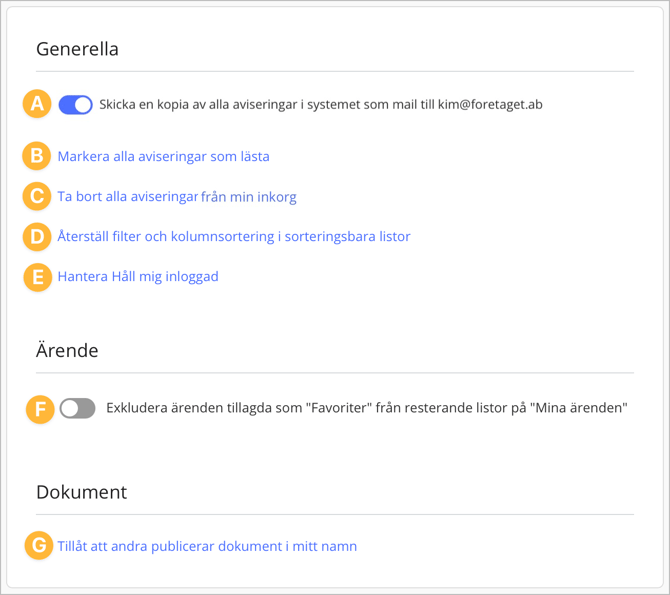The width and height of the screenshot is (670, 595).
Task: Disable the email copy of notifications toggle
Action: pos(76,104)
